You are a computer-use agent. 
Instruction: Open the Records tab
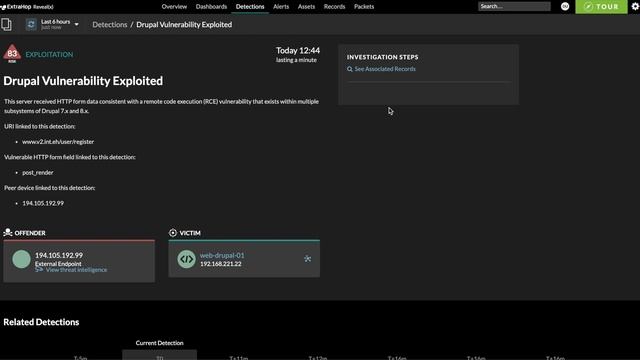[334, 7]
